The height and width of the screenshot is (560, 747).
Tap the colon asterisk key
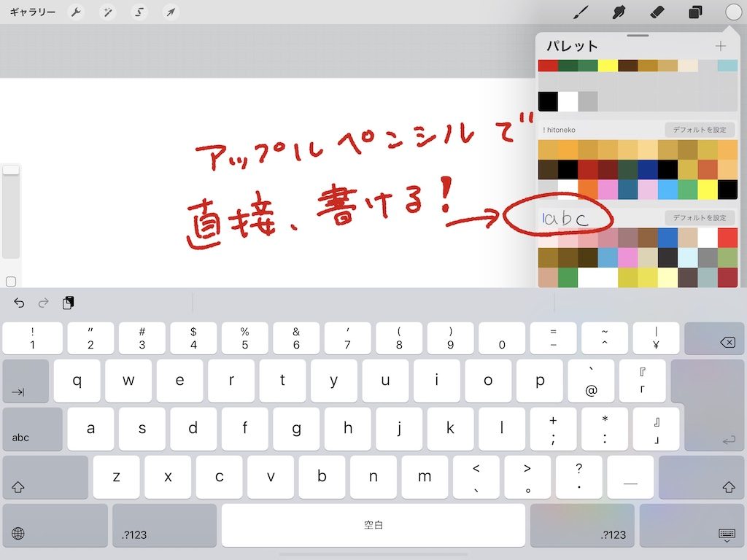point(605,429)
